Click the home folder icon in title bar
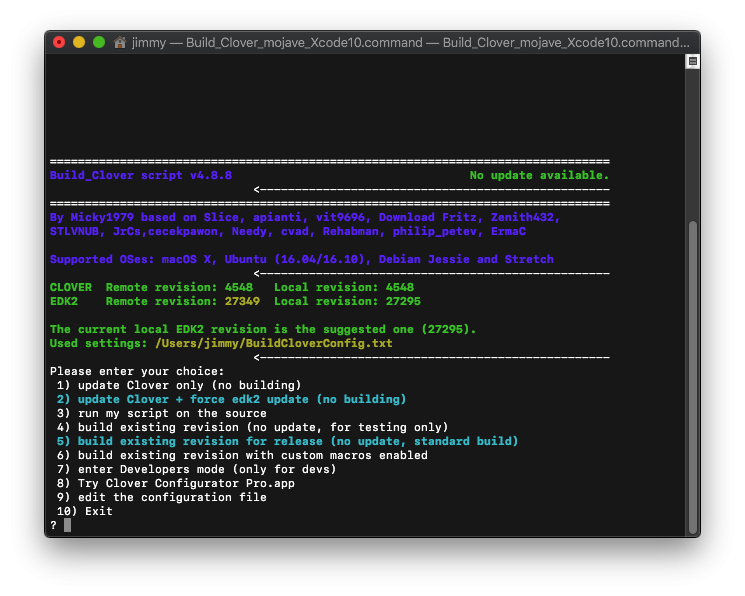Viewport: 745px width, 596px height. [x=120, y=42]
